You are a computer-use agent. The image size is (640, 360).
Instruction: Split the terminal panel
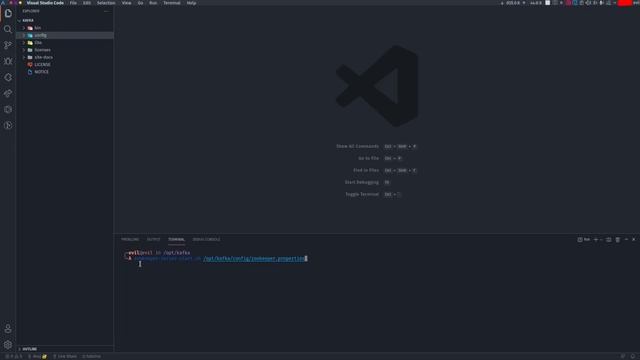609,240
